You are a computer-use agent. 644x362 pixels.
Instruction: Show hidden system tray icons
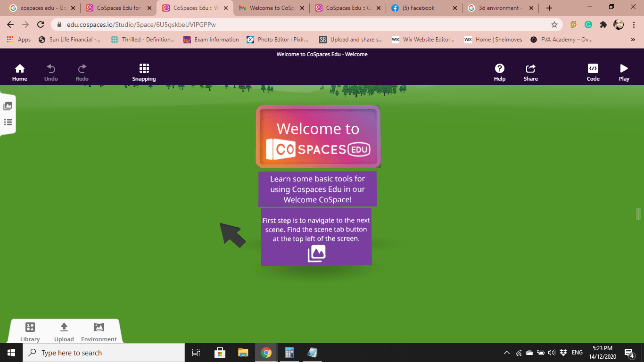(x=507, y=353)
